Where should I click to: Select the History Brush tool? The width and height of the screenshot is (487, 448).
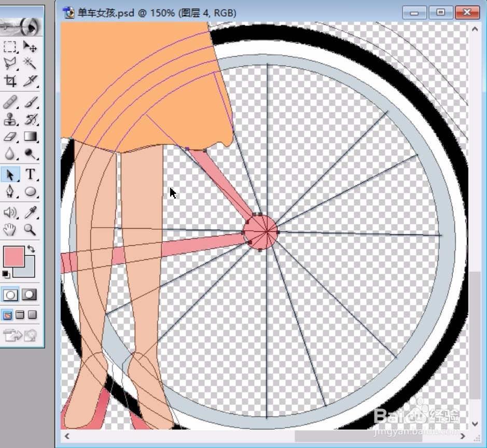(x=30, y=120)
